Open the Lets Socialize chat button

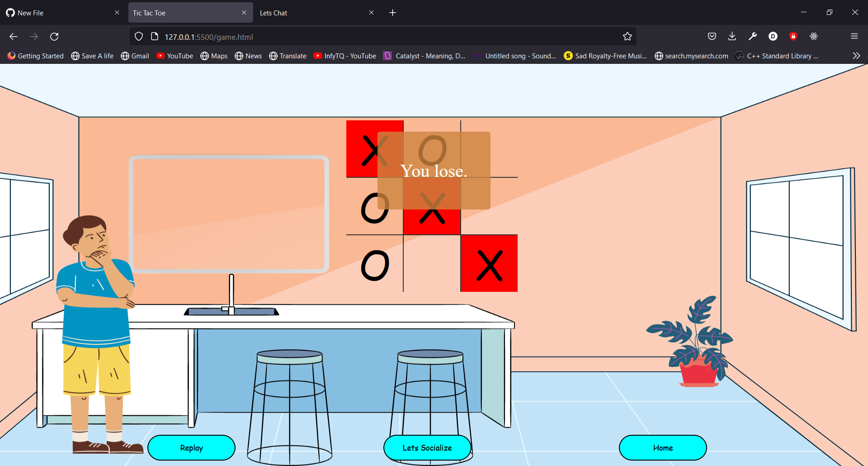click(x=427, y=447)
